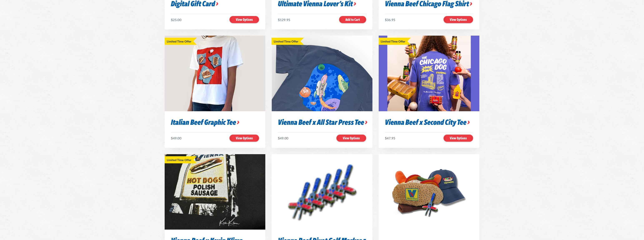This screenshot has height=240, width=644.
Task: Open Italian Beef Graphic Tee product image
Action: click(x=215, y=74)
